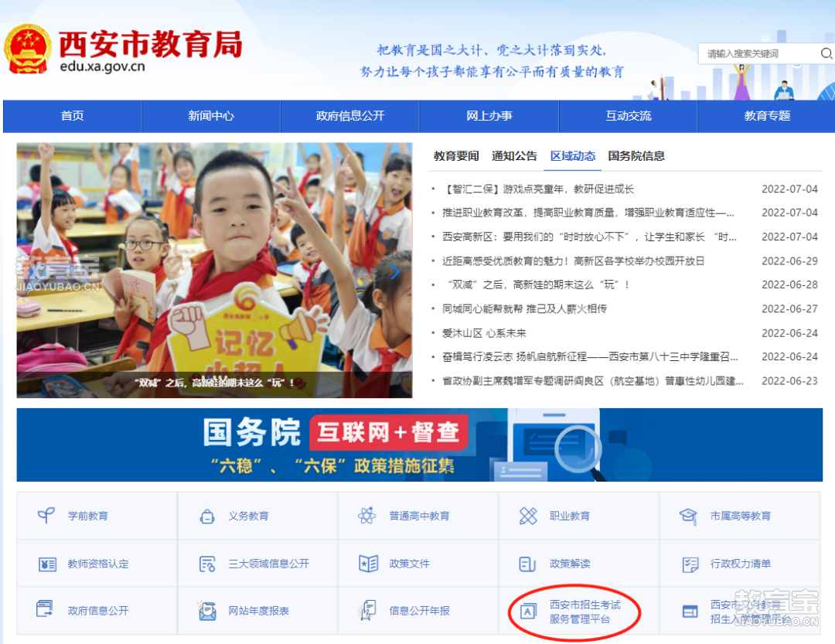Click the search magnifier icon
The image size is (835, 644).
(826, 53)
